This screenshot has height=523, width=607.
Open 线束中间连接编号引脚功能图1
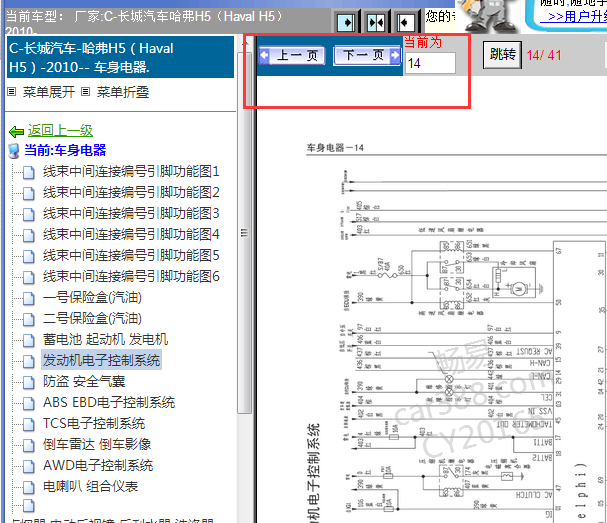(131, 171)
